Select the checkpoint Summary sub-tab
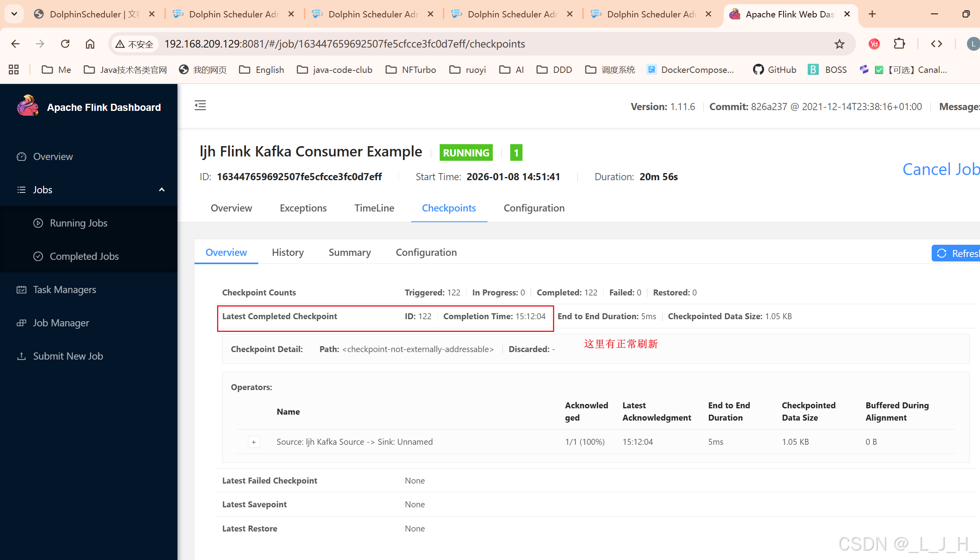Image resolution: width=980 pixels, height=560 pixels. click(x=349, y=253)
